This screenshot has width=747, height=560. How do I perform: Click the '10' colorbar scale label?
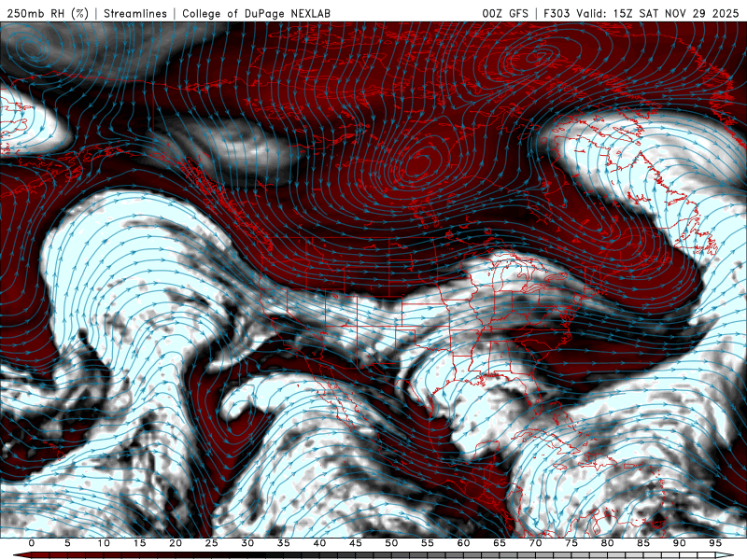pos(104,543)
